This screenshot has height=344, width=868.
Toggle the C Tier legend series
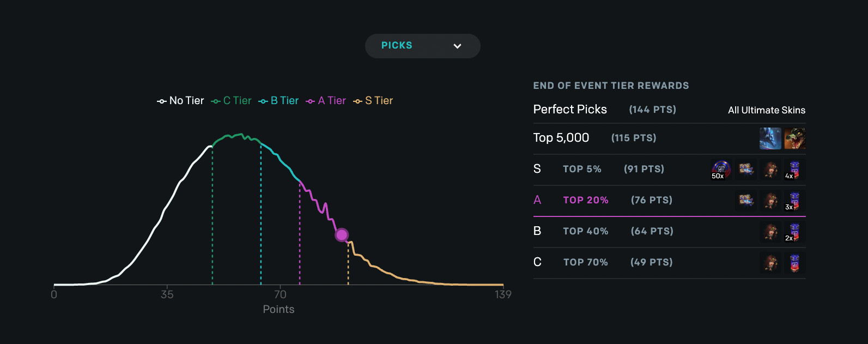(x=232, y=101)
